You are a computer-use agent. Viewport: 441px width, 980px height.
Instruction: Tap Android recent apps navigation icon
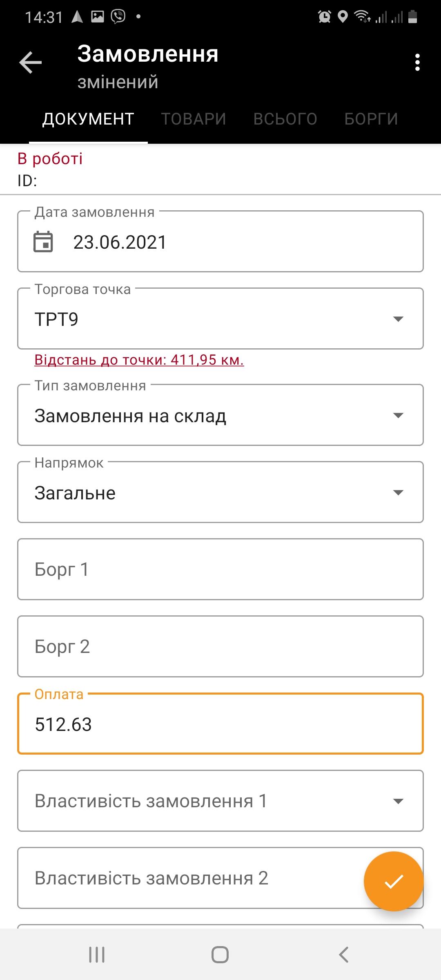(x=97, y=955)
